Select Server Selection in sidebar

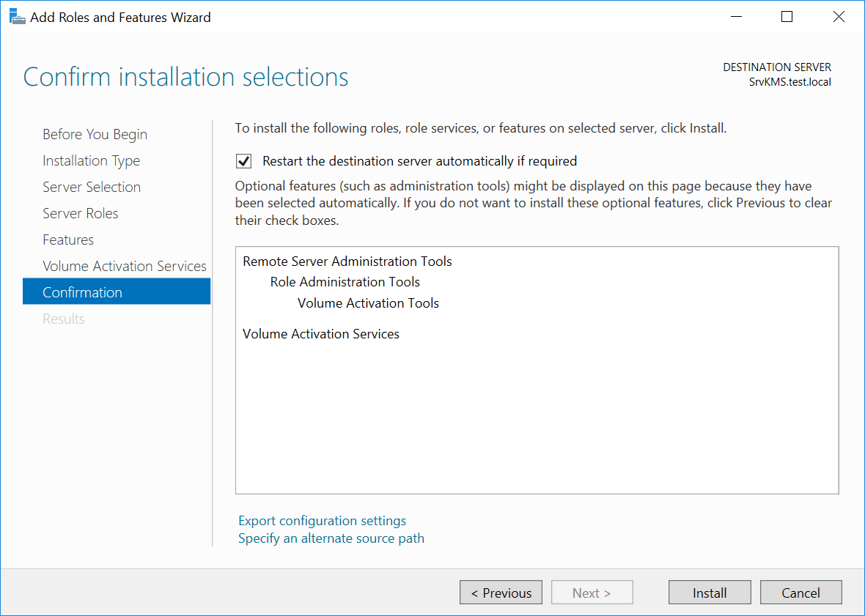(x=92, y=187)
